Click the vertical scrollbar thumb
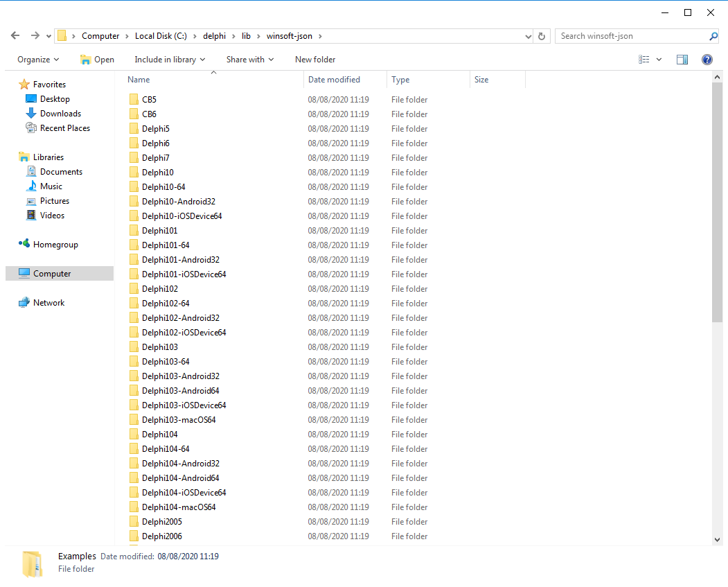The width and height of the screenshot is (728, 587). coord(718,202)
